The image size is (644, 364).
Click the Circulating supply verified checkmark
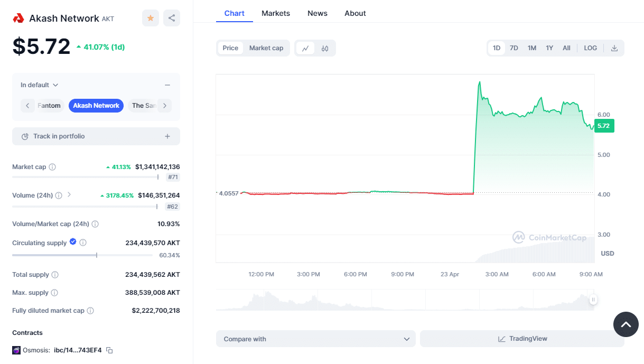tap(73, 242)
